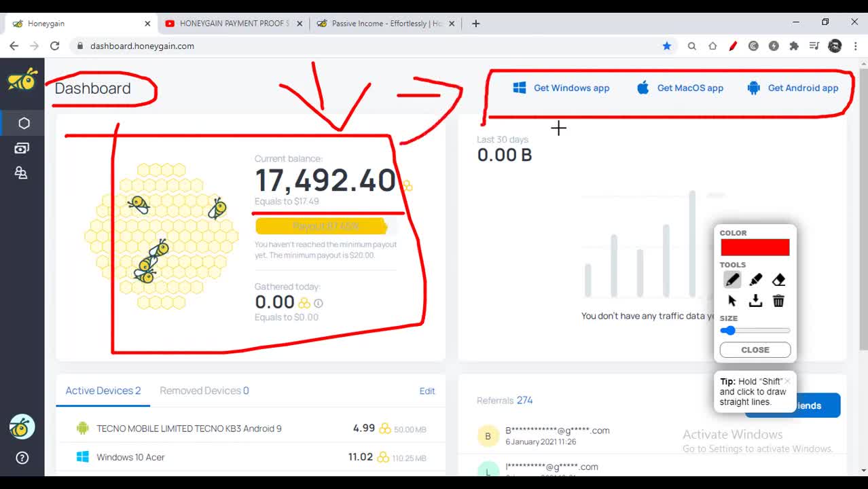Image resolution: width=868 pixels, height=489 pixels.
Task: Open the help question mark icon
Action: coord(22,458)
